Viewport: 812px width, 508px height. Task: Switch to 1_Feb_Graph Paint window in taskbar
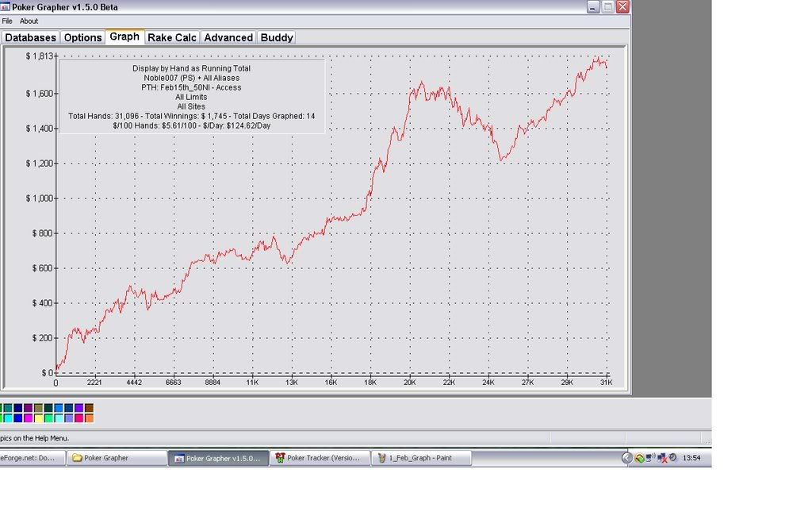click(421, 458)
